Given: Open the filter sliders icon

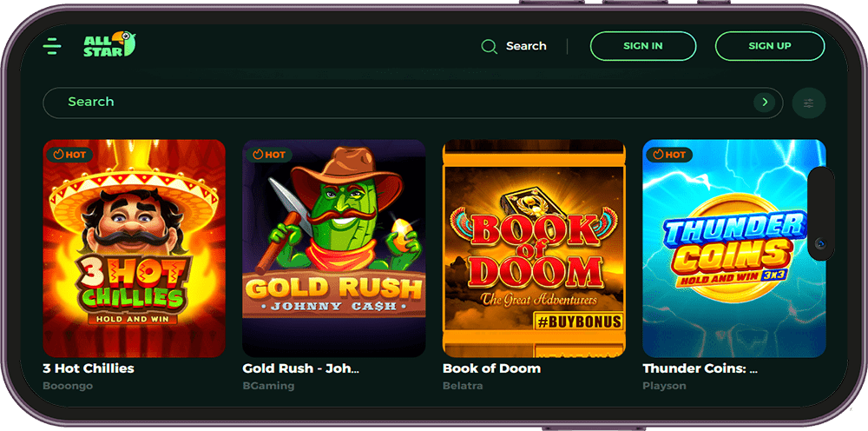Looking at the screenshot, I should tap(809, 103).
